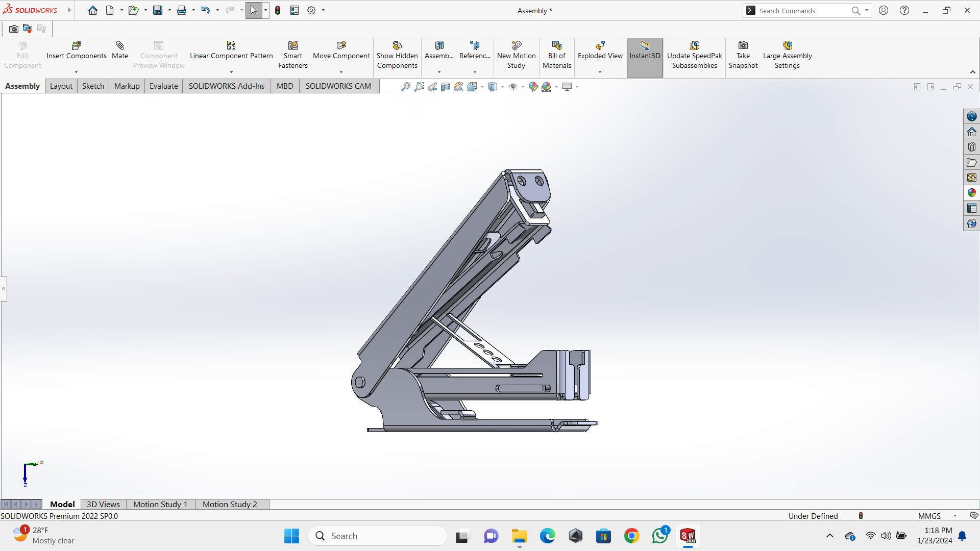Image resolution: width=980 pixels, height=551 pixels.
Task: Open the Motion Study 1 tab
Action: [160, 504]
